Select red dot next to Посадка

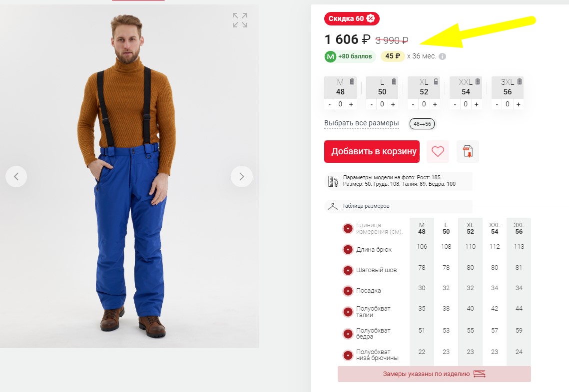click(348, 291)
